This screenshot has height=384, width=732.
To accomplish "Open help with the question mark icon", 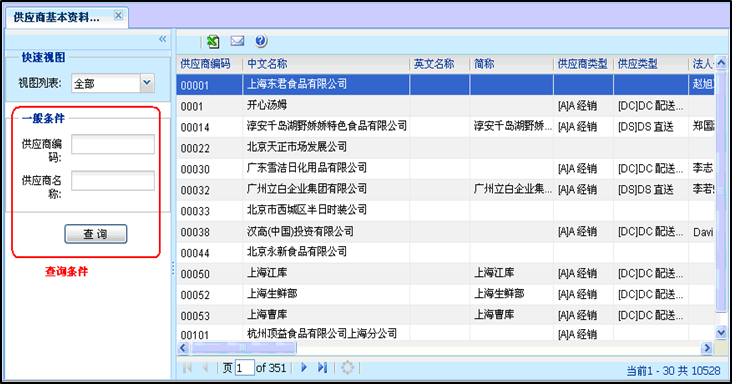I will (261, 41).
